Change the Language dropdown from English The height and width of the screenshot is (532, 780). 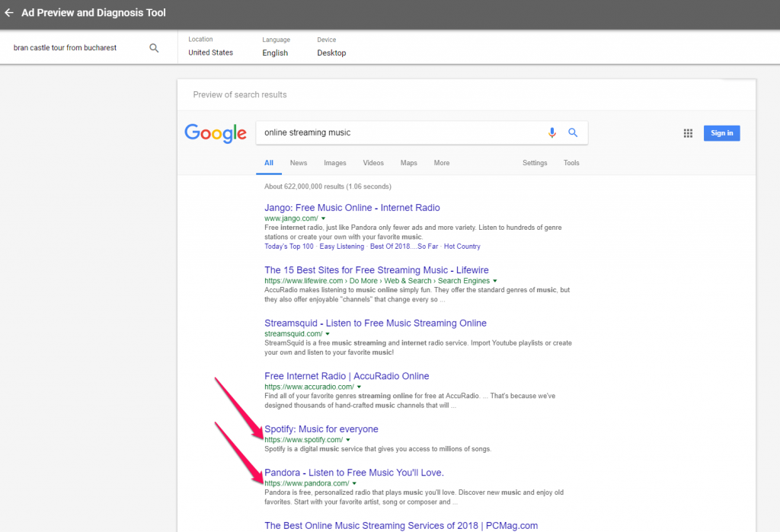pyautogui.click(x=275, y=53)
